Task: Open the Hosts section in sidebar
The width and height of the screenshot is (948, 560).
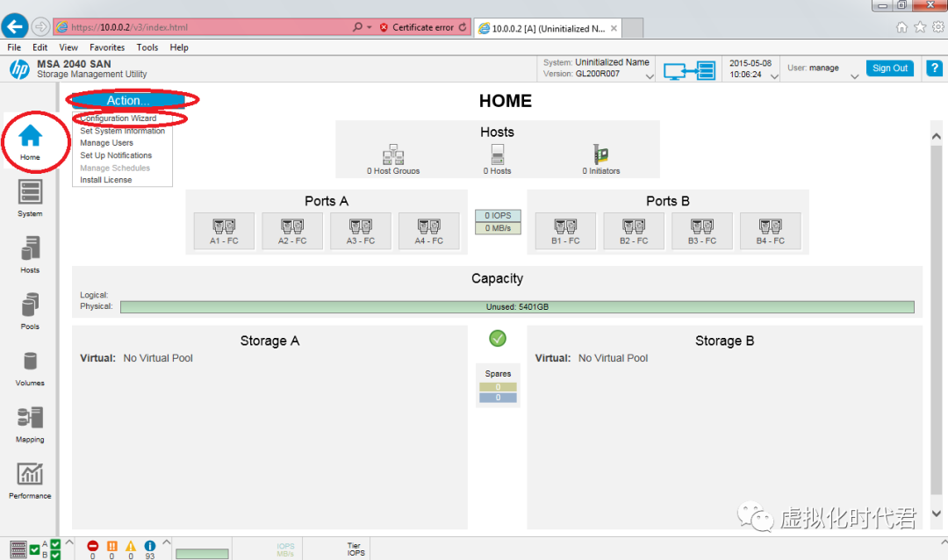Action: 30,255
